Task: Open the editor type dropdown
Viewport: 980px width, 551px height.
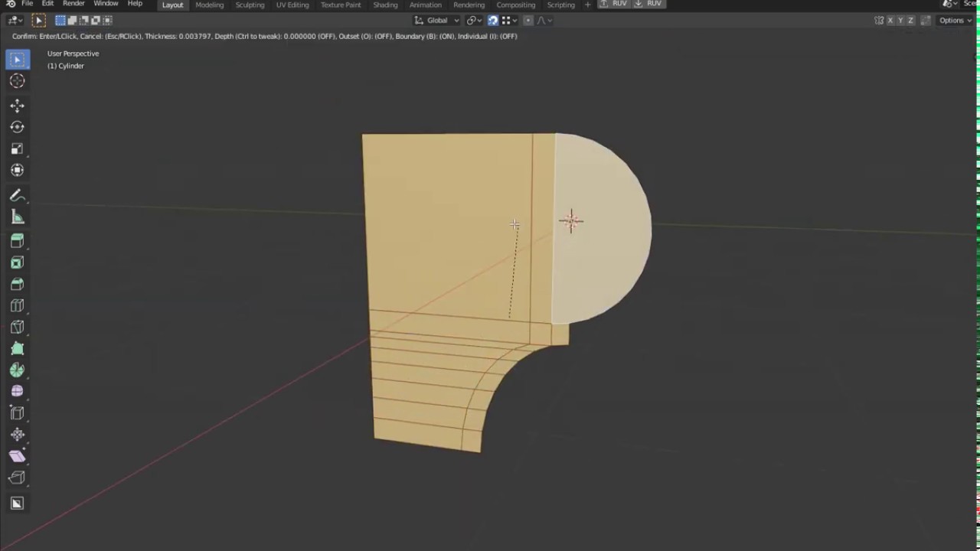Action: 15,20
